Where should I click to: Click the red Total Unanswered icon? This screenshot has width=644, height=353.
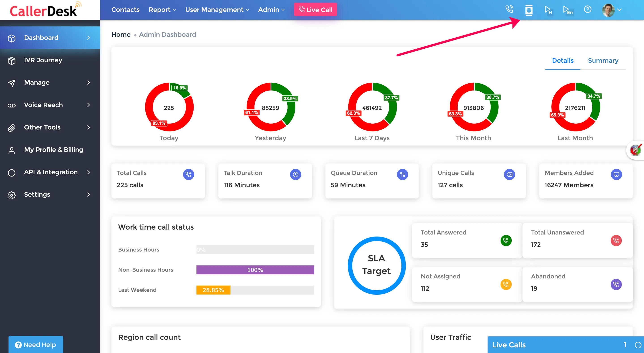coord(616,240)
